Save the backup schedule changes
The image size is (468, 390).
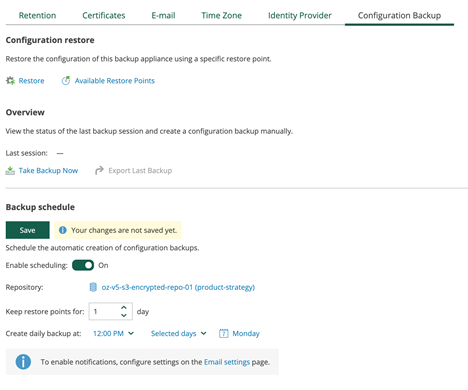click(28, 230)
